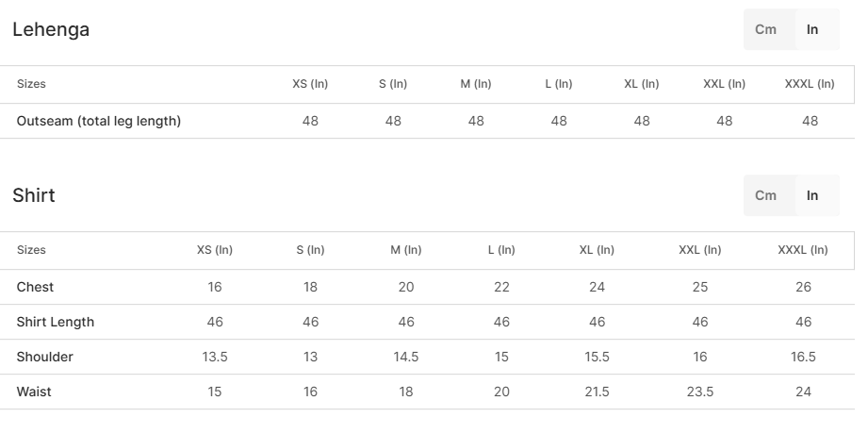Click Shoulder value 13.5 for size XS
868x434 pixels.
click(215, 357)
